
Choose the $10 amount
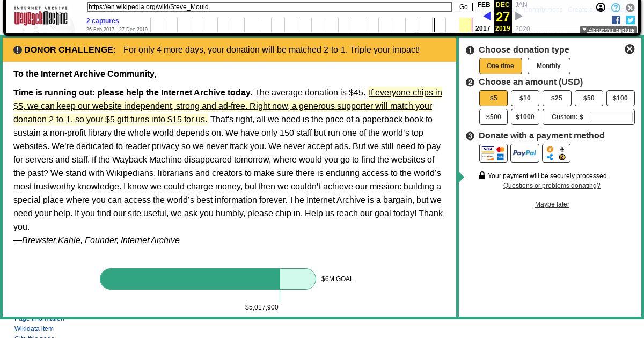(x=525, y=98)
